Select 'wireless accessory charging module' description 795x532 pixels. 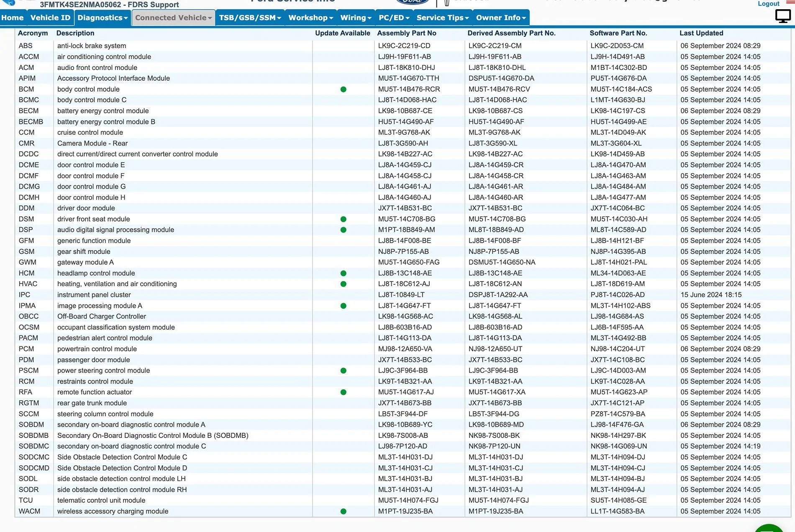coord(113,511)
